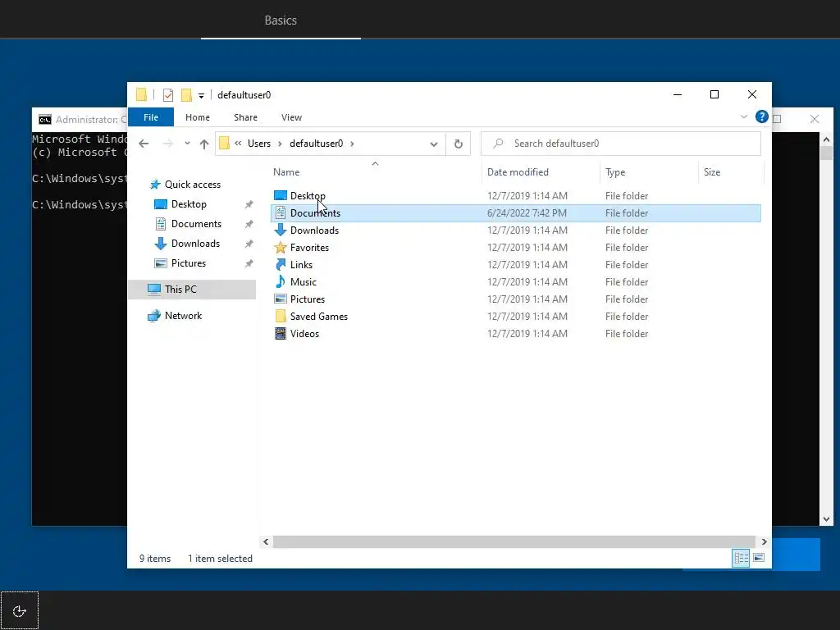The height and width of the screenshot is (630, 840).
Task: Refresh the defaultuser0 folder view
Action: [x=458, y=144]
